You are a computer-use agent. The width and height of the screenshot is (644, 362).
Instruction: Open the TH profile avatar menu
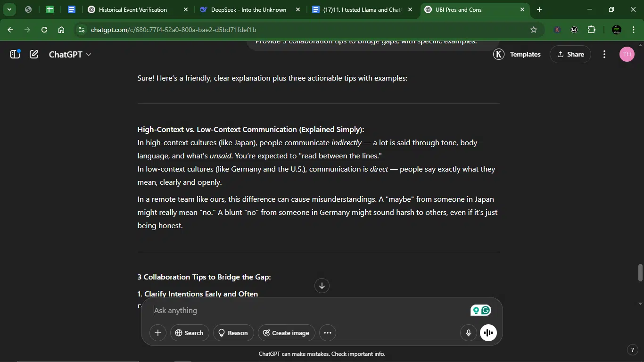(627, 54)
